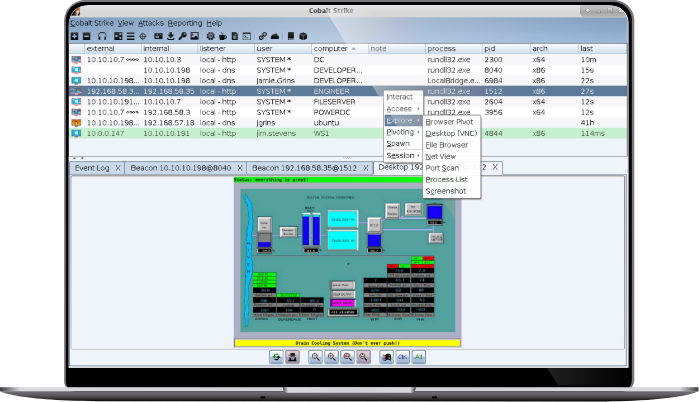Expand the Session submenu
Screen dimensions: 699x402
coord(403,155)
